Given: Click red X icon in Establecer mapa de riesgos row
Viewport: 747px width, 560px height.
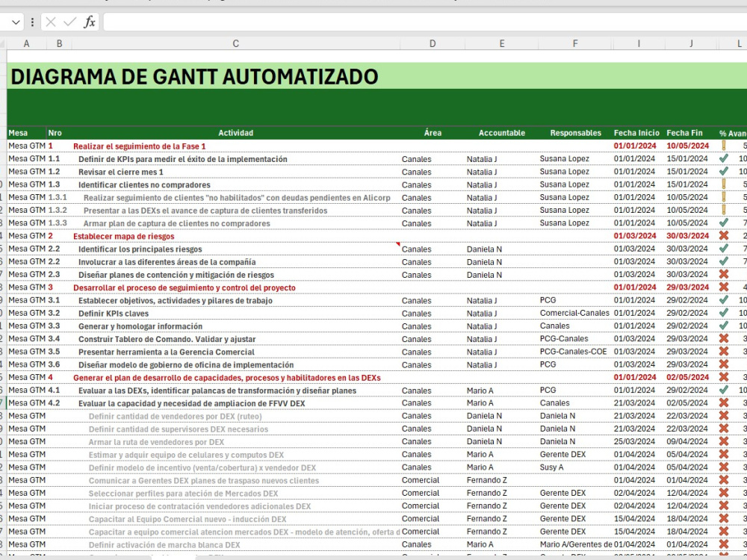Looking at the screenshot, I should point(724,236).
